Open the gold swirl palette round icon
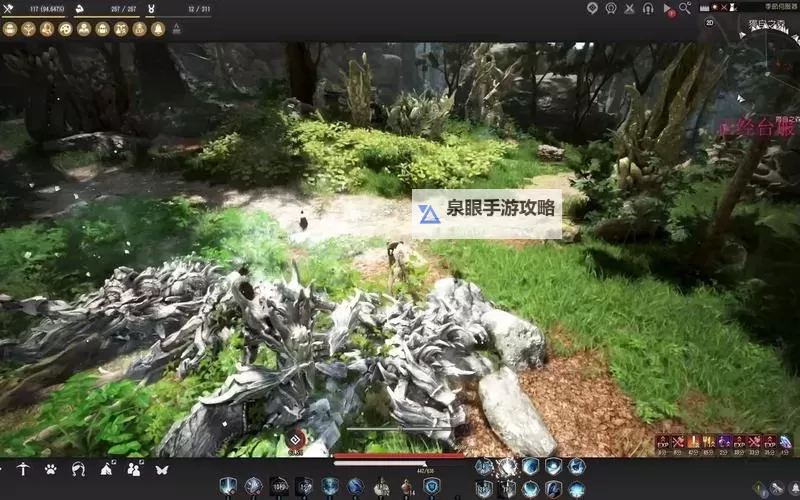The height and width of the screenshot is (500, 800). pyautogui.click(x=65, y=29)
